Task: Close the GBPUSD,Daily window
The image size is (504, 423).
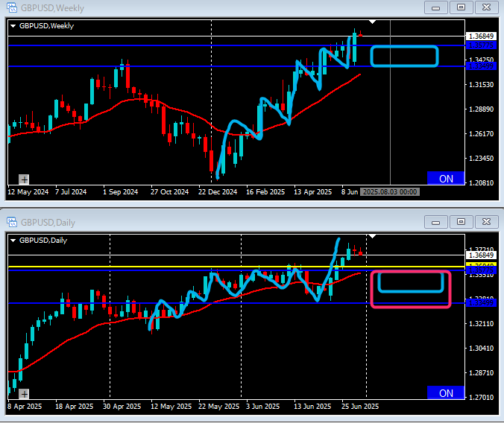Action: click(486, 222)
